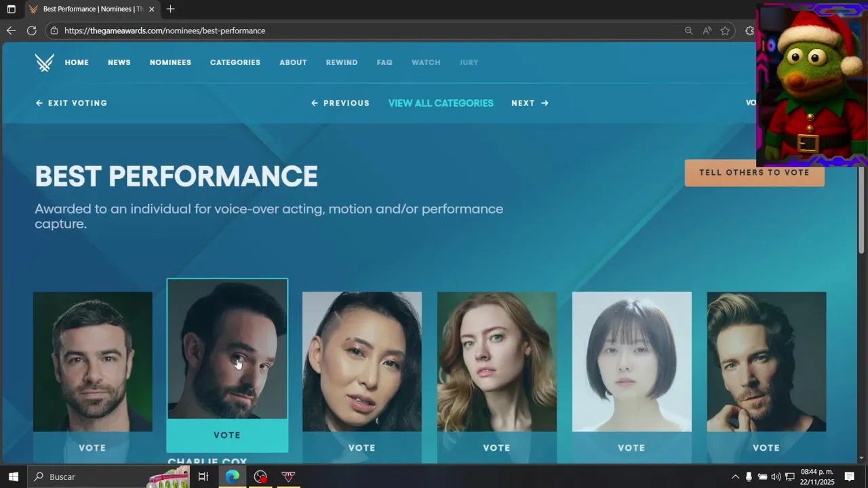This screenshot has width=868, height=488.
Task: Open the News nav item
Action: [x=119, y=62]
